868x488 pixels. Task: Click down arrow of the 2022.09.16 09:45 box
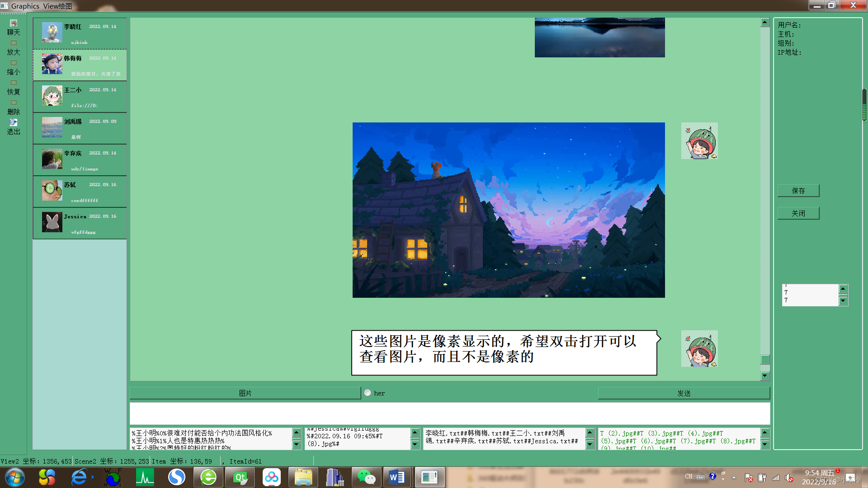click(x=415, y=445)
